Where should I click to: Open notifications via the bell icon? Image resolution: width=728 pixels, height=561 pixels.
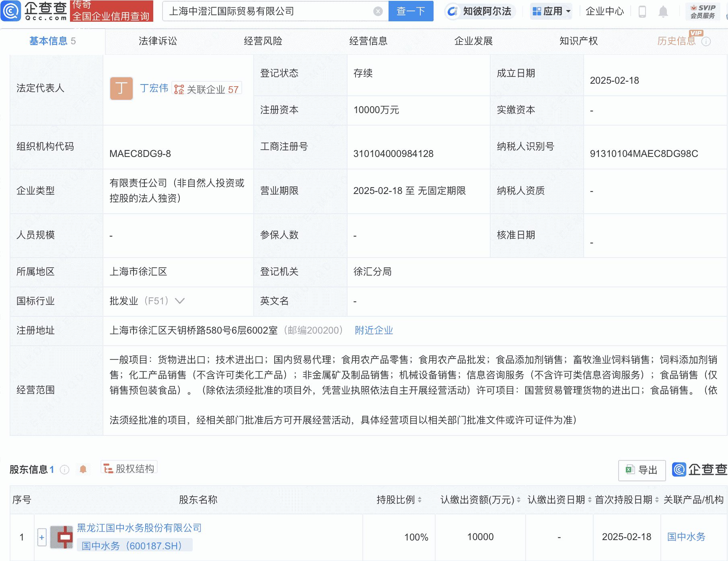tap(664, 11)
